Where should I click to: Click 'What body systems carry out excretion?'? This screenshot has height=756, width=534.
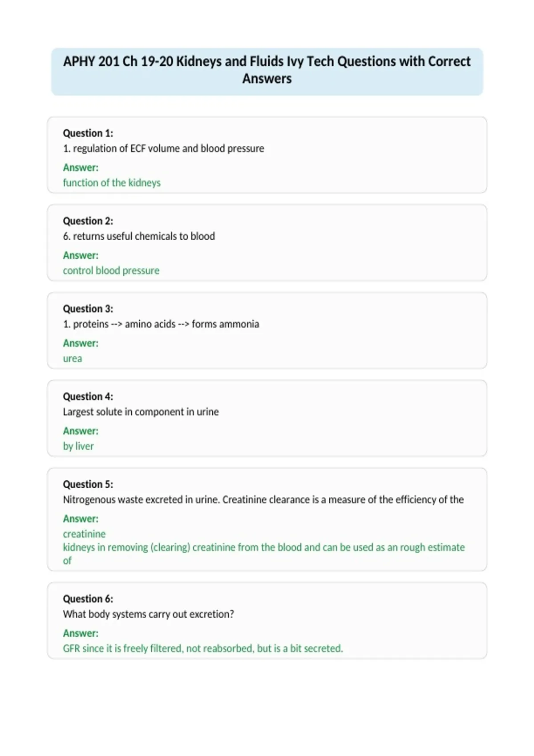pyautogui.click(x=149, y=614)
